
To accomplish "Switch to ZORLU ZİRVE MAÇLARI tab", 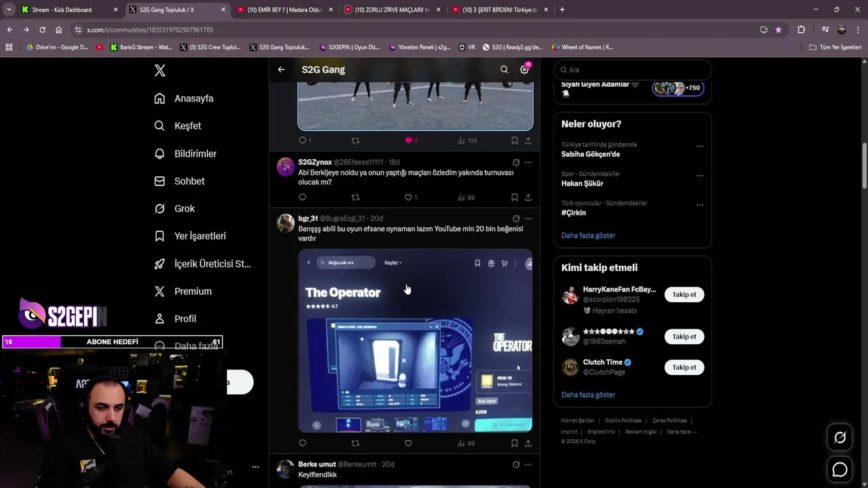I will point(392,9).
